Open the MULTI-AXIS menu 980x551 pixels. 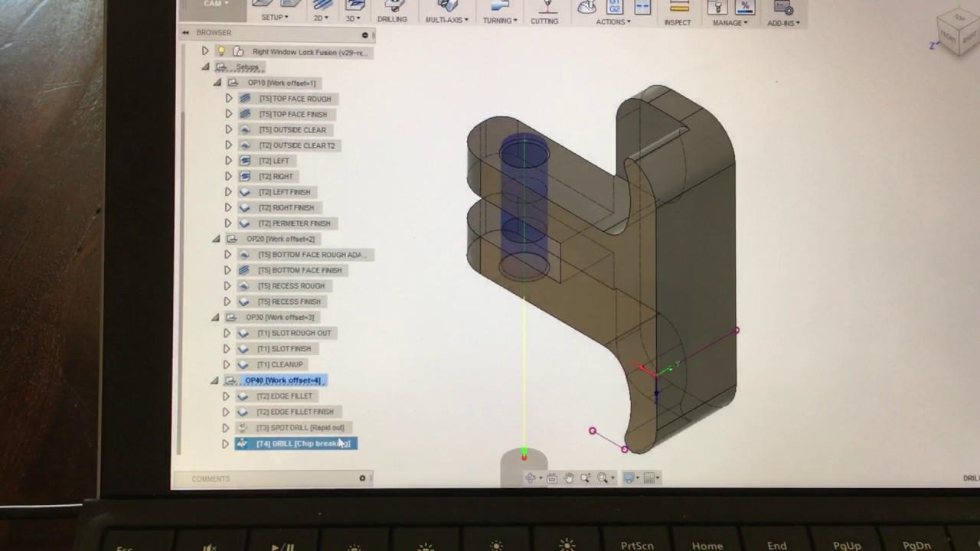coord(447,19)
